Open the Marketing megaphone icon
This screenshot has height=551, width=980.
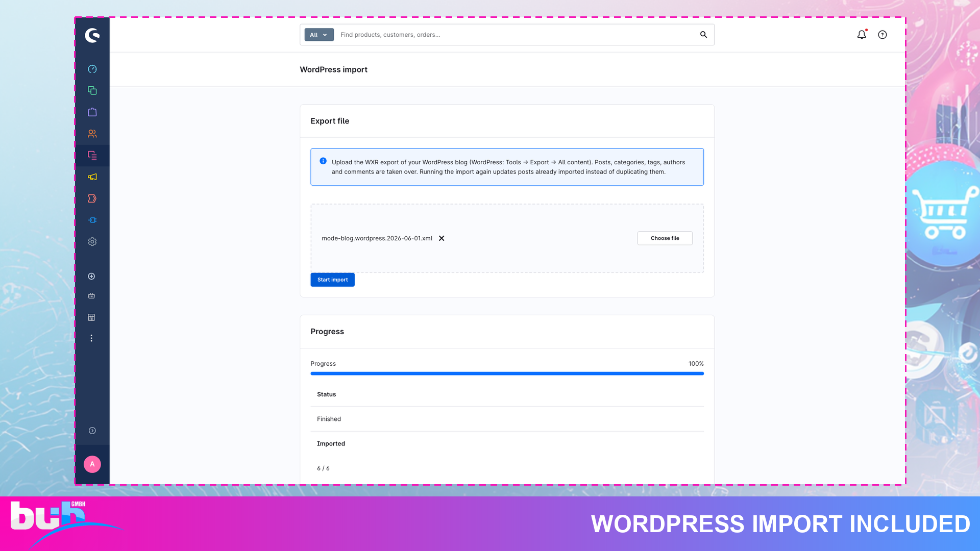pyautogui.click(x=92, y=177)
